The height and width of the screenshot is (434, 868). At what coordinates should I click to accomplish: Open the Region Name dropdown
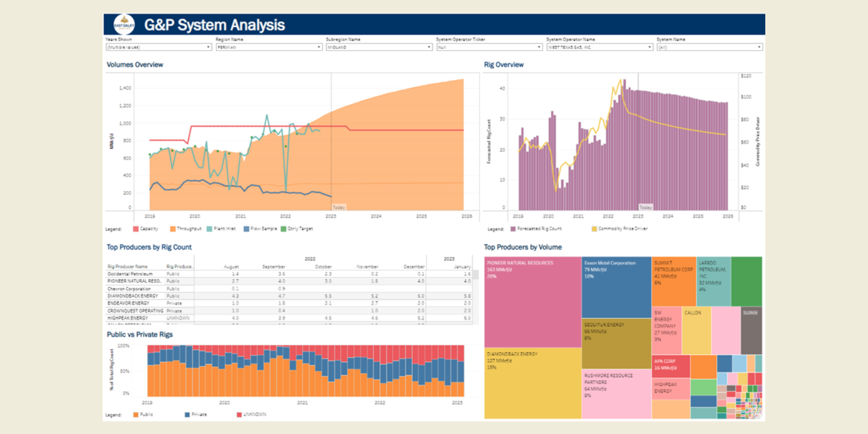[x=269, y=47]
